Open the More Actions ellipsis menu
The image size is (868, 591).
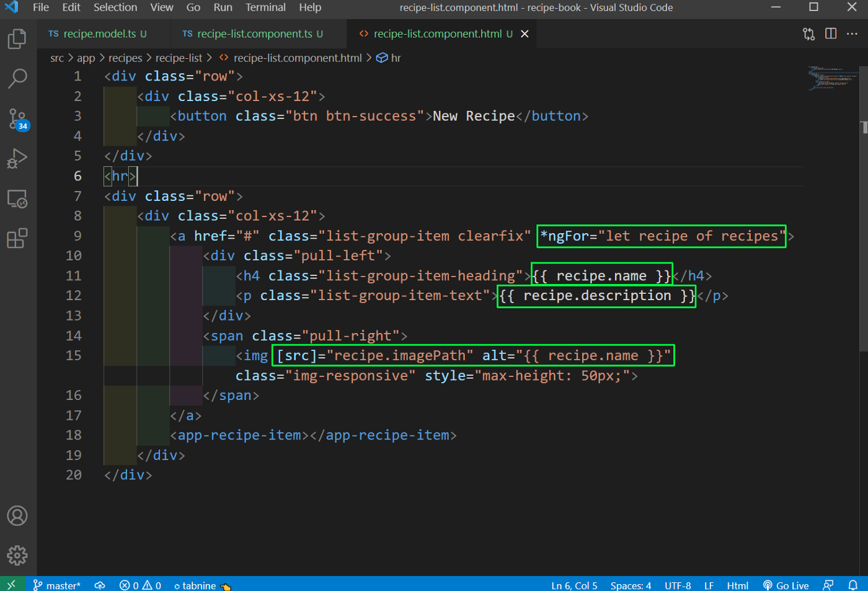tap(852, 34)
